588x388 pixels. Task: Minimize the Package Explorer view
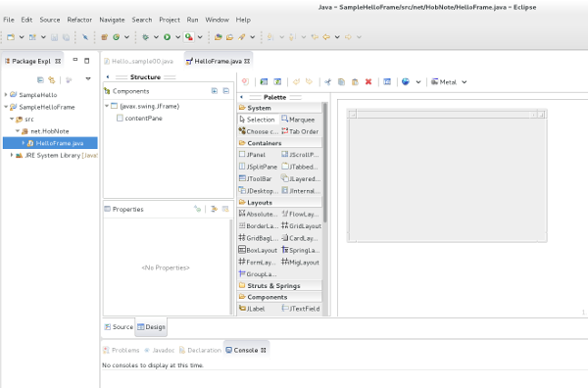(x=75, y=60)
